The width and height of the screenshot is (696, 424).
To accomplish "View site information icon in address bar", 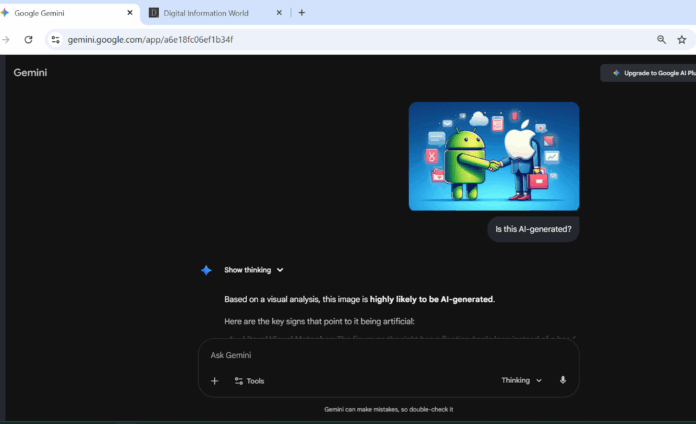I will [x=55, y=40].
